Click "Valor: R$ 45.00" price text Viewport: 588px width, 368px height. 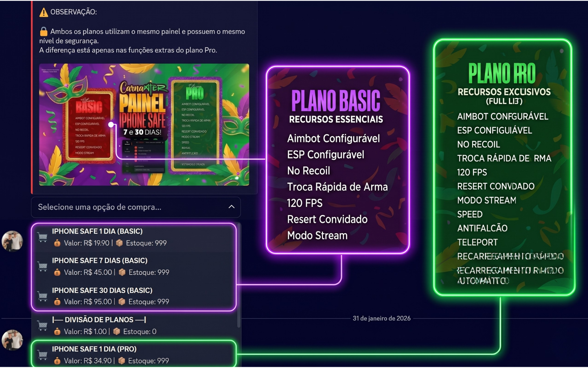click(88, 272)
